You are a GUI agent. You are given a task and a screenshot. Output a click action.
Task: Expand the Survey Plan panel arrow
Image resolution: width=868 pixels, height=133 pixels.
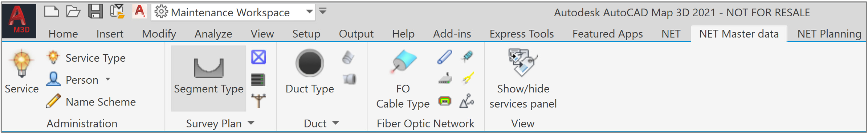(x=251, y=123)
